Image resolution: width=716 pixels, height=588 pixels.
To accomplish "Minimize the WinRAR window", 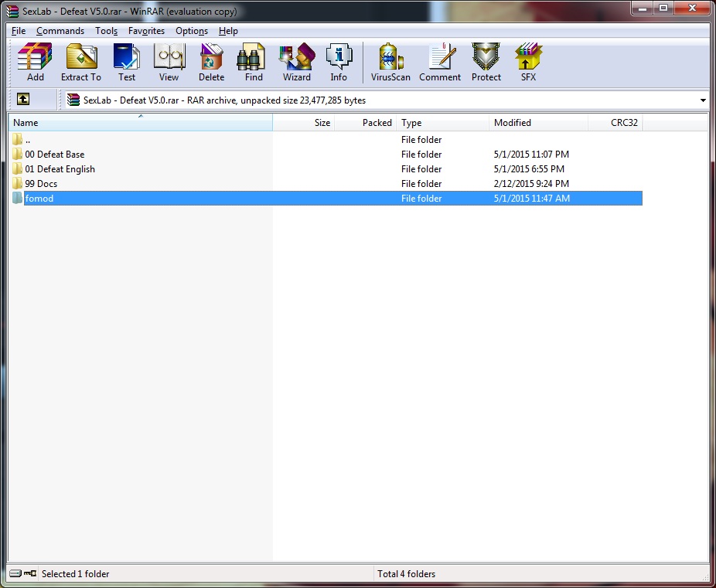I will [x=643, y=8].
